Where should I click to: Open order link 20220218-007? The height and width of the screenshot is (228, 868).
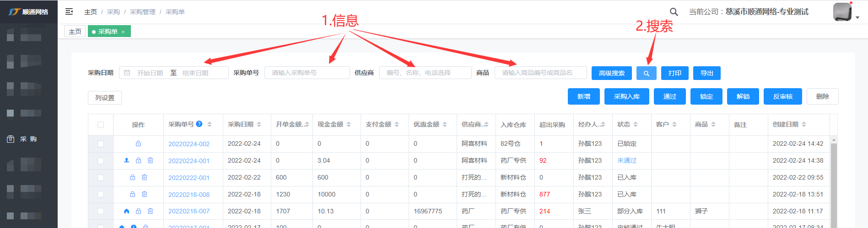tap(189, 211)
